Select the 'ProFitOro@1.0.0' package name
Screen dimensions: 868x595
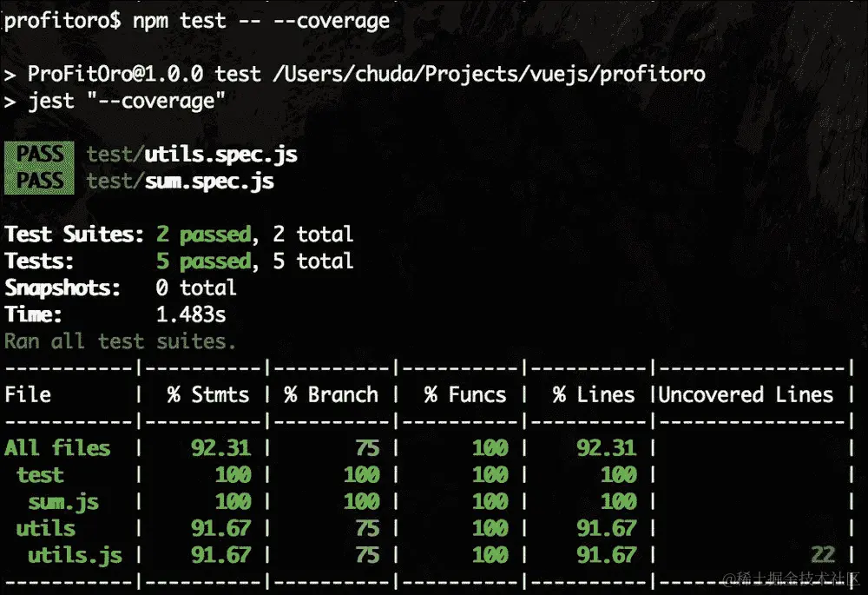(x=115, y=74)
